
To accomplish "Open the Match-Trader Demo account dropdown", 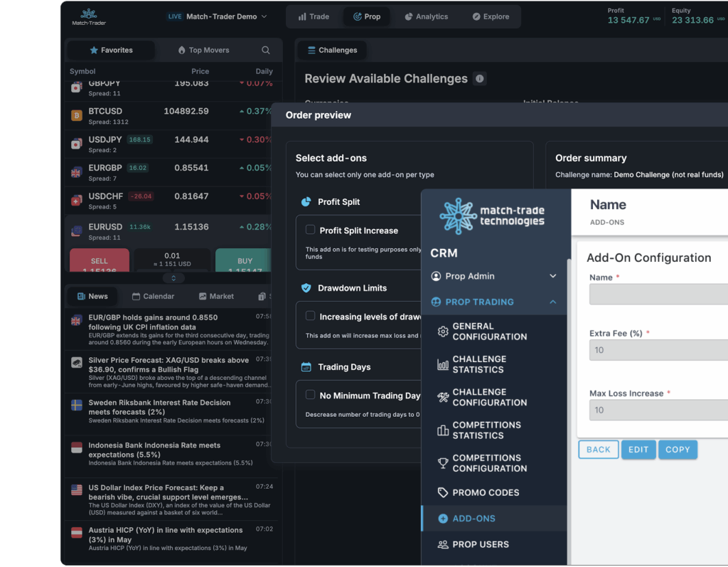I will pos(218,16).
